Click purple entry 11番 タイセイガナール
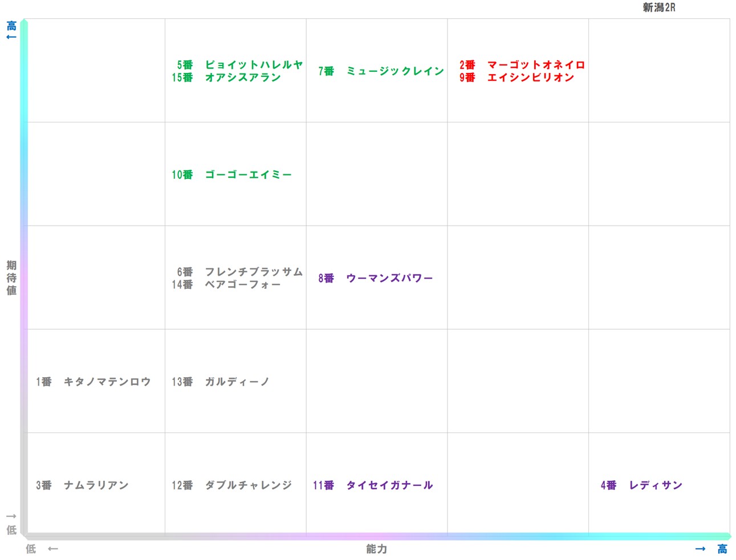This screenshot has height=560, width=736. [373, 485]
